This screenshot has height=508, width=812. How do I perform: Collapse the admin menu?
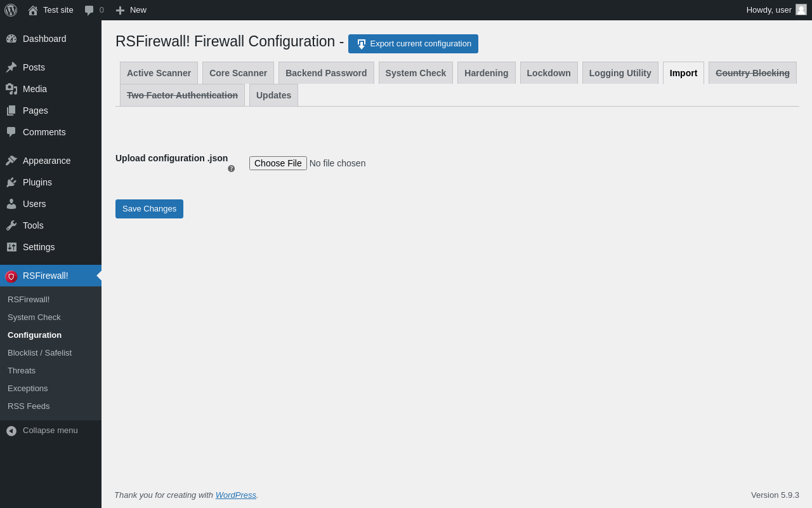tap(42, 431)
